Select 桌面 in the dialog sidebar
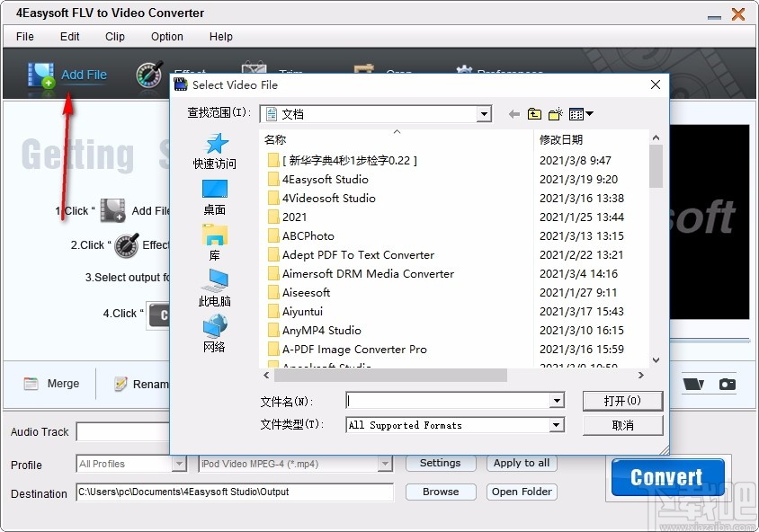 (x=215, y=197)
